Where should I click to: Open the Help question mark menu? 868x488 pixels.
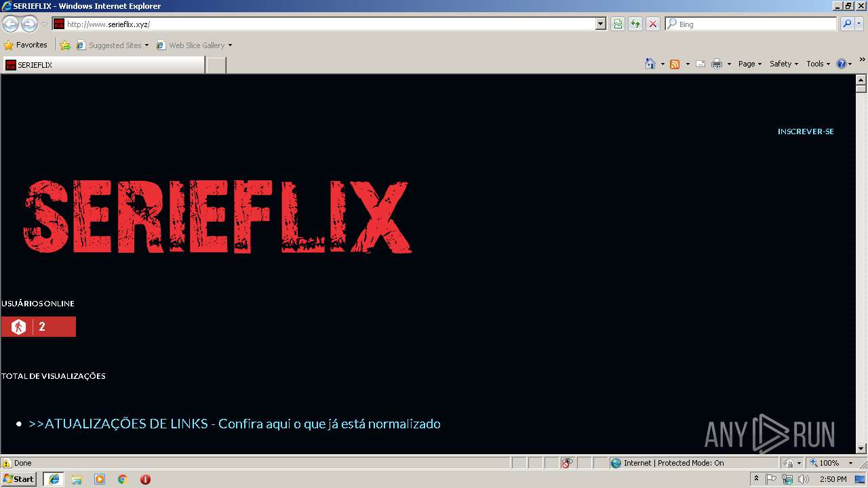[x=844, y=64]
